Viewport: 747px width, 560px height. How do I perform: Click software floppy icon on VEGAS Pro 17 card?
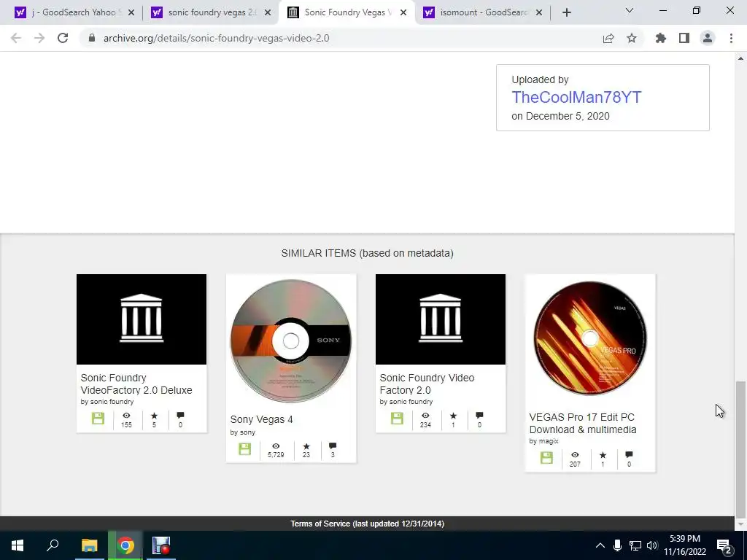547,458
